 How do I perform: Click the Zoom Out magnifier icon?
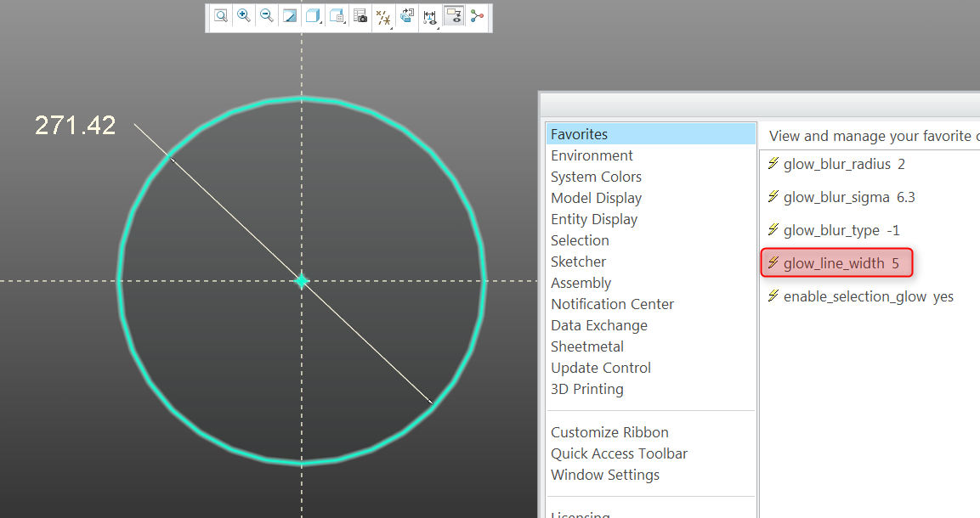[267, 16]
